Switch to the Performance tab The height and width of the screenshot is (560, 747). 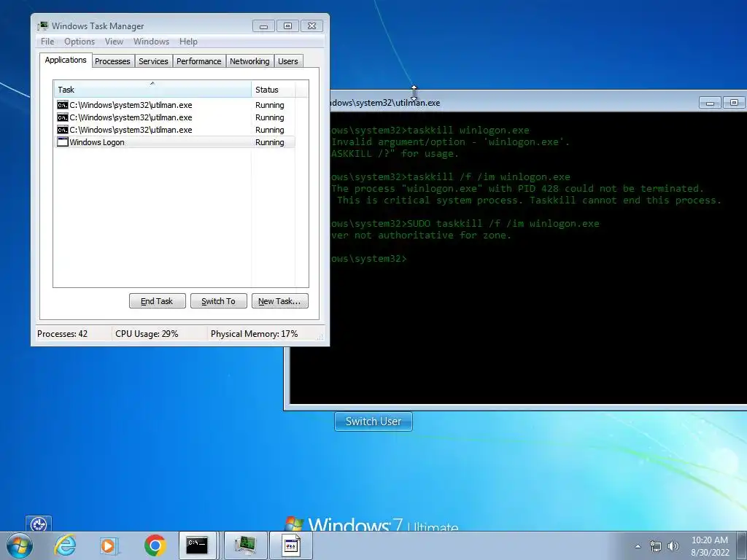[198, 61]
